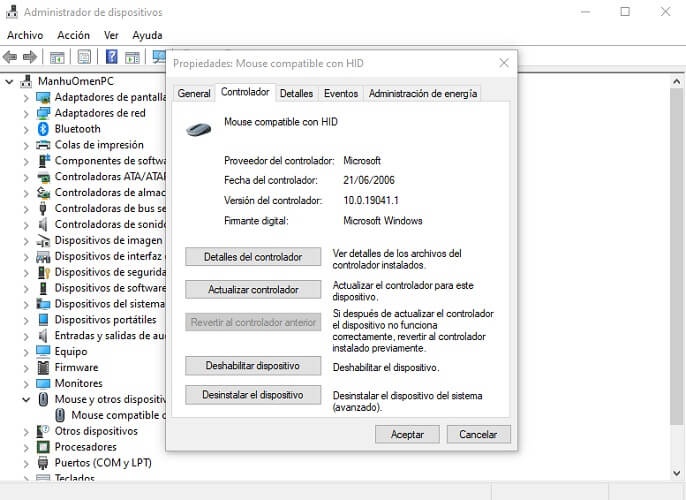Screen dimensions: 686x500
Task: Click the Puertos (COM y LPT) icon
Action: coord(43,463)
